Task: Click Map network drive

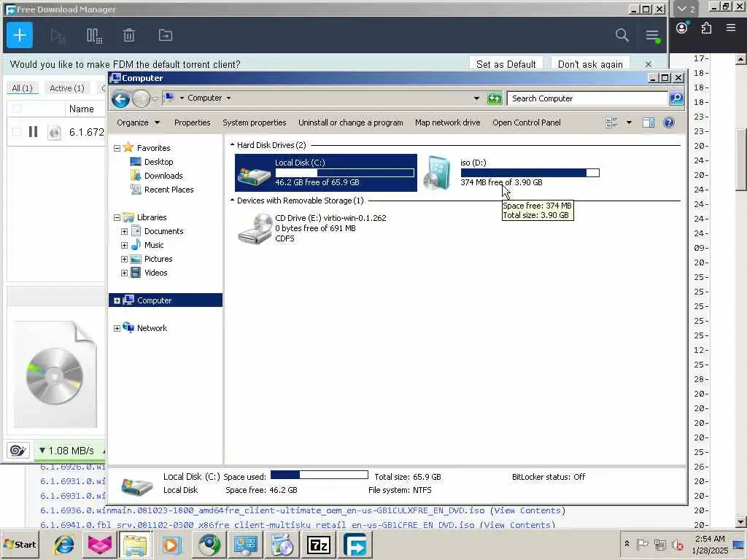Action: point(447,122)
